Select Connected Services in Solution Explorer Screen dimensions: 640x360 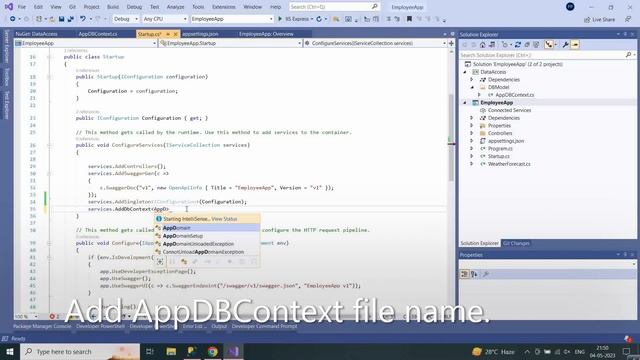[x=509, y=110]
